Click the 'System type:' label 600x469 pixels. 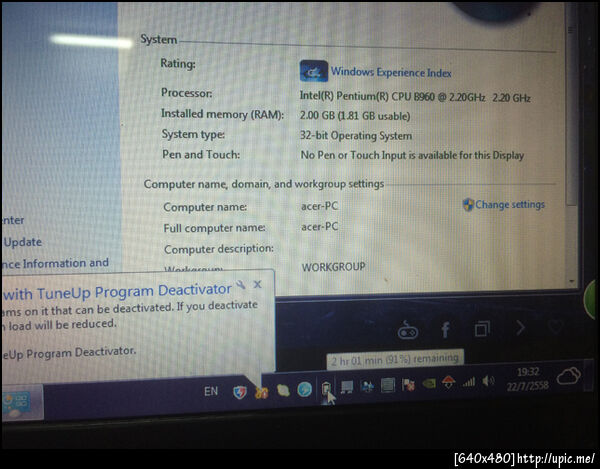(193, 134)
